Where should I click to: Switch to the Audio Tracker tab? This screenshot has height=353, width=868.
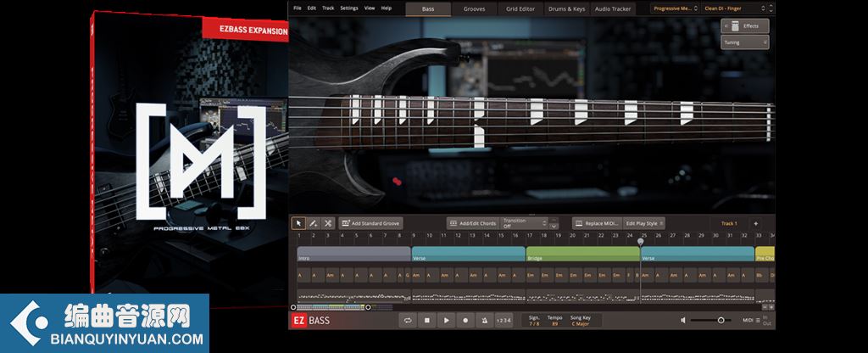click(613, 8)
